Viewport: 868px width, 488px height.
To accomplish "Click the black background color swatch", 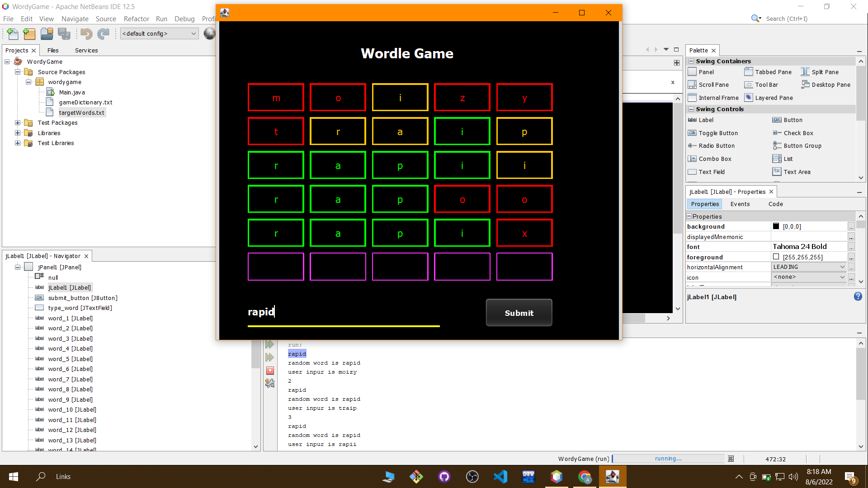I will [776, 226].
